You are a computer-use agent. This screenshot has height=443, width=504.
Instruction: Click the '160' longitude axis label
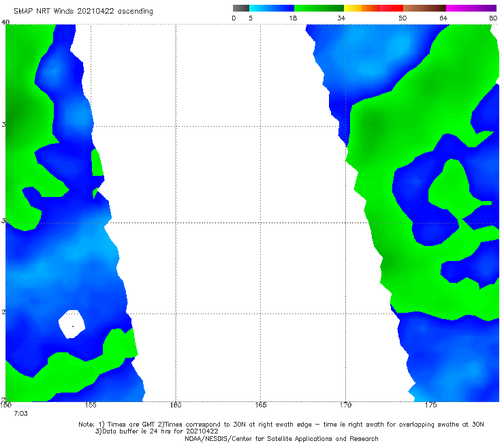176,405
